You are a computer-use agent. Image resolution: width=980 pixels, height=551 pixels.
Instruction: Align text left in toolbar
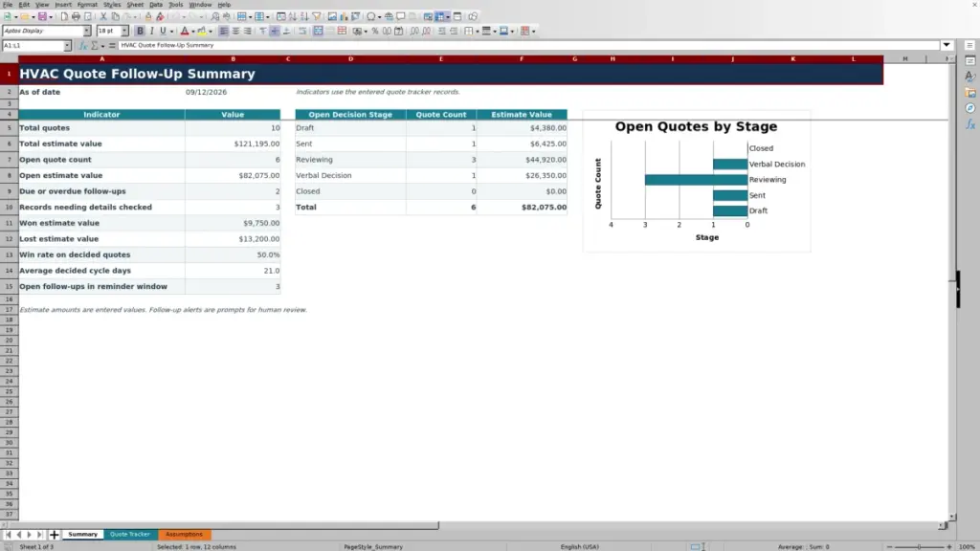[x=223, y=31]
